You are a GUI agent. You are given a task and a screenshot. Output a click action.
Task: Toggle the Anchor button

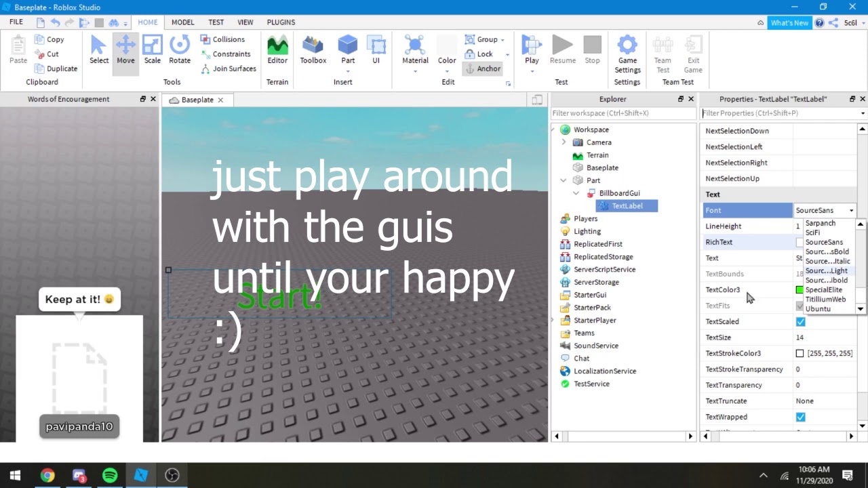point(483,68)
